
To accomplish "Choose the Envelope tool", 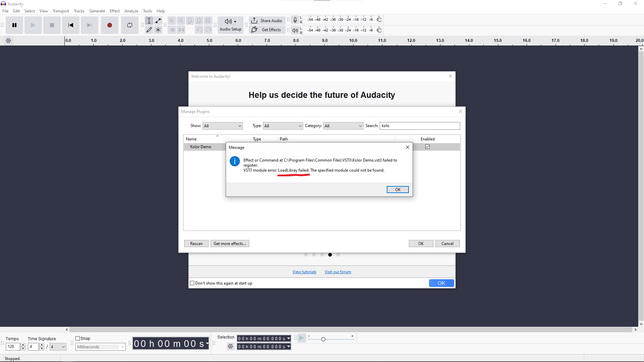I will tap(158, 21).
